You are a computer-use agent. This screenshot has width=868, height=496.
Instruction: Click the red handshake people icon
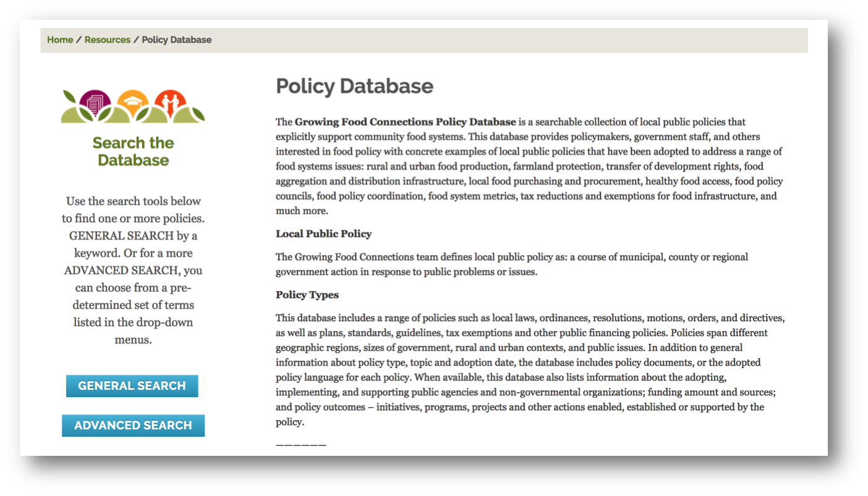click(169, 101)
